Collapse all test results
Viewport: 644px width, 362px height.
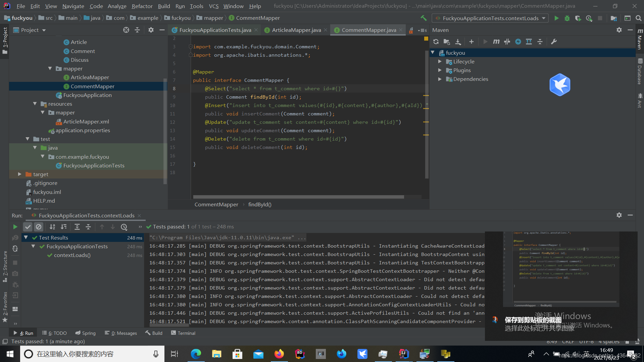click(x=88, y=227)
